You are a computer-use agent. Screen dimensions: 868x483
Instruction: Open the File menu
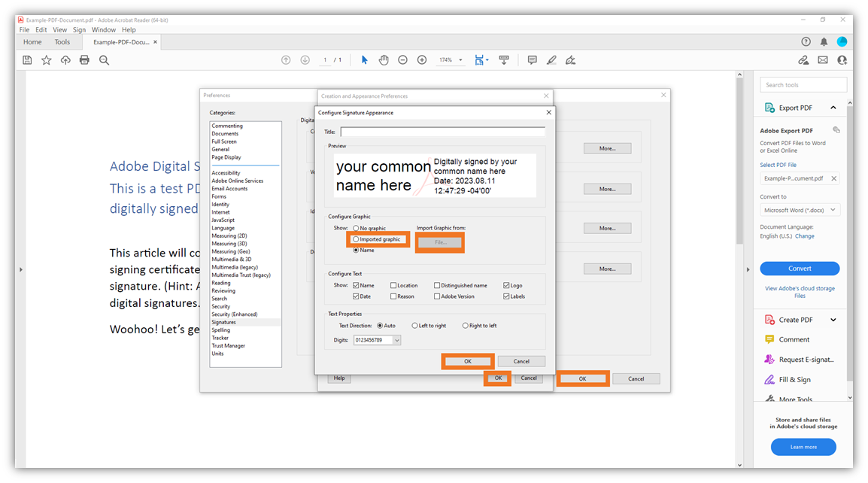tap(24, 30)
